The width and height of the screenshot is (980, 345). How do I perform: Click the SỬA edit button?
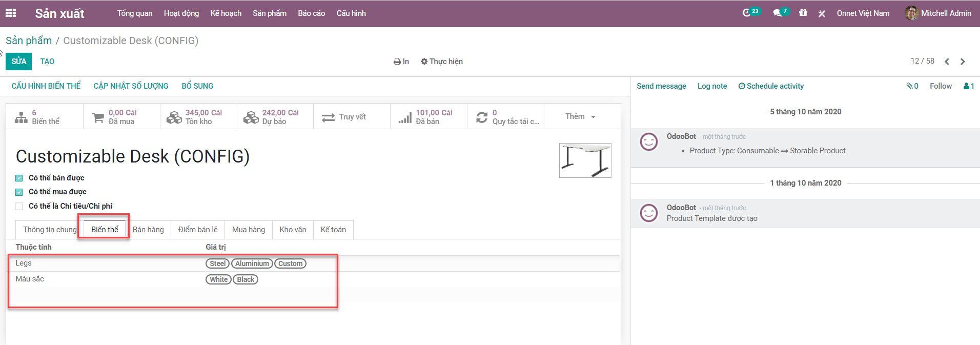(18, 62)
